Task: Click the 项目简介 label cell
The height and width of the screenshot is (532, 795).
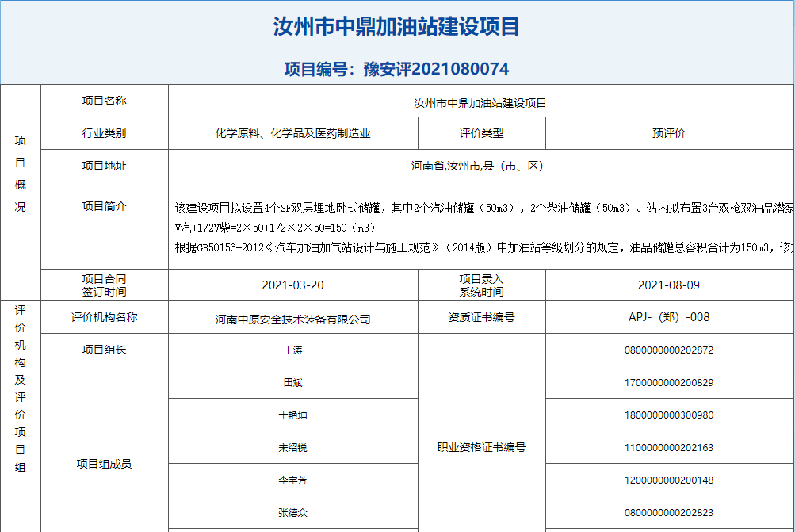Action: click(104, 206)
